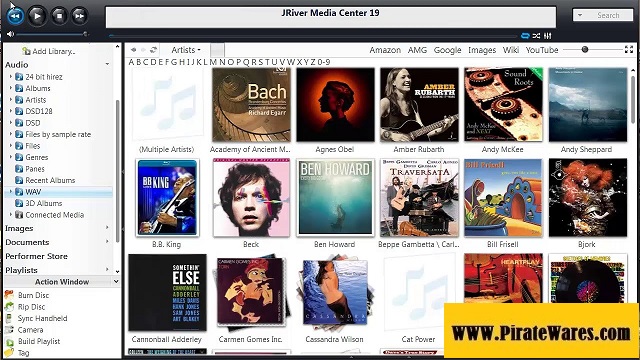This screenshot has width=640, height=360.
Task: Open the YouTube link tab
Action: tap(542, 50)
